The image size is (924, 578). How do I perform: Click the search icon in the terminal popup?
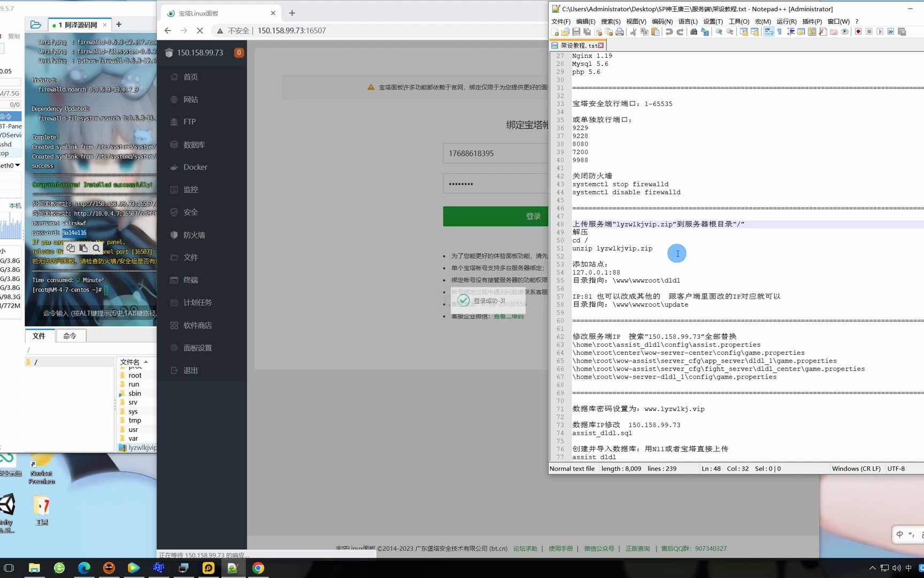96,248
